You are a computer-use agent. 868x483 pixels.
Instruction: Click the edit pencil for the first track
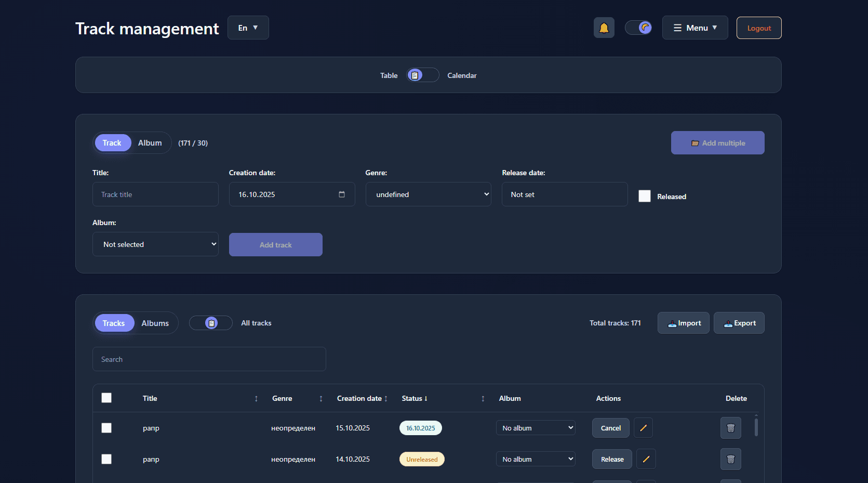pos(643,428)
